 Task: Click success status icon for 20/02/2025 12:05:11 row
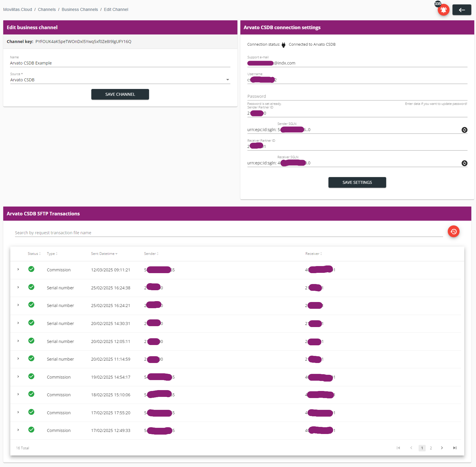pyautogui.click(x=31, y=341)
